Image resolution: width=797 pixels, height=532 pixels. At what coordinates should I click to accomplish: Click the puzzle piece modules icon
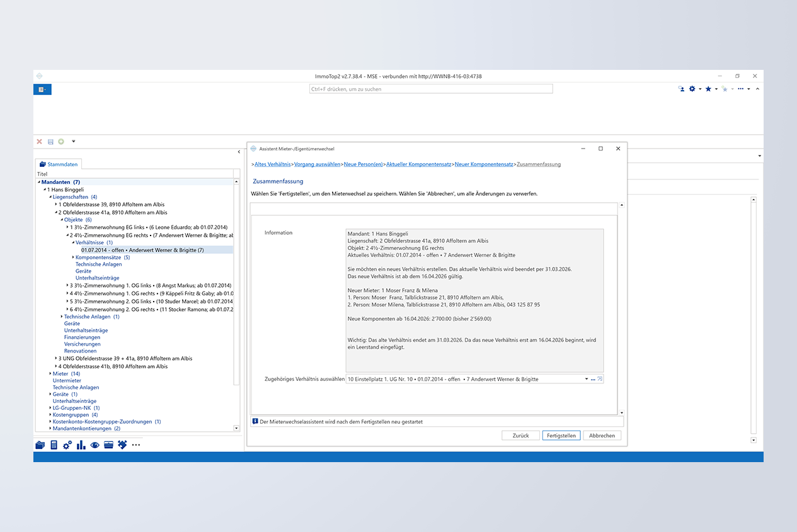pos(122,444)
